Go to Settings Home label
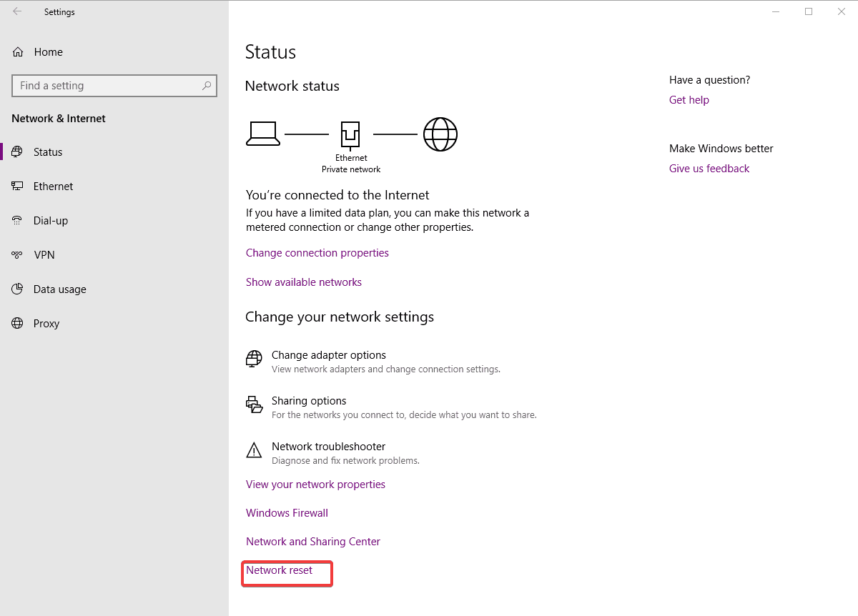 [x=49, y=52]
